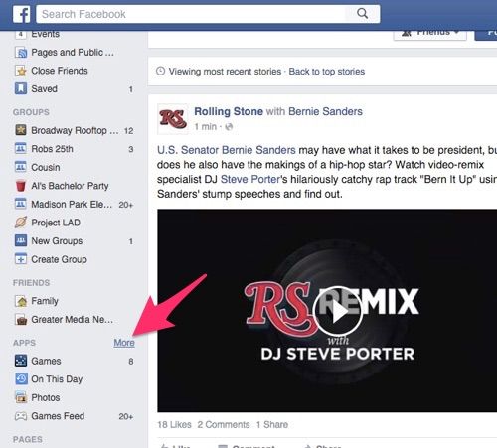Open Rolling Stone page link
497x448 pixels.
point(229,111)
